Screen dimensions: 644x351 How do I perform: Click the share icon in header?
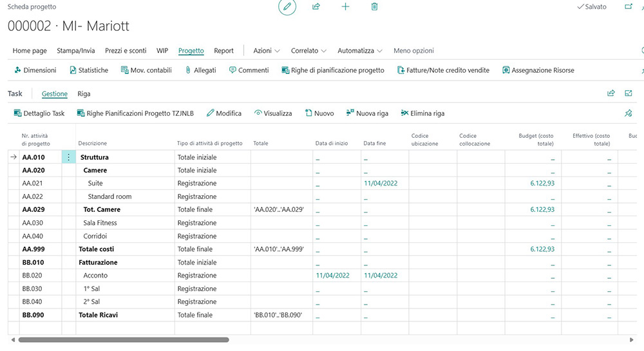(x=316, y=6)
